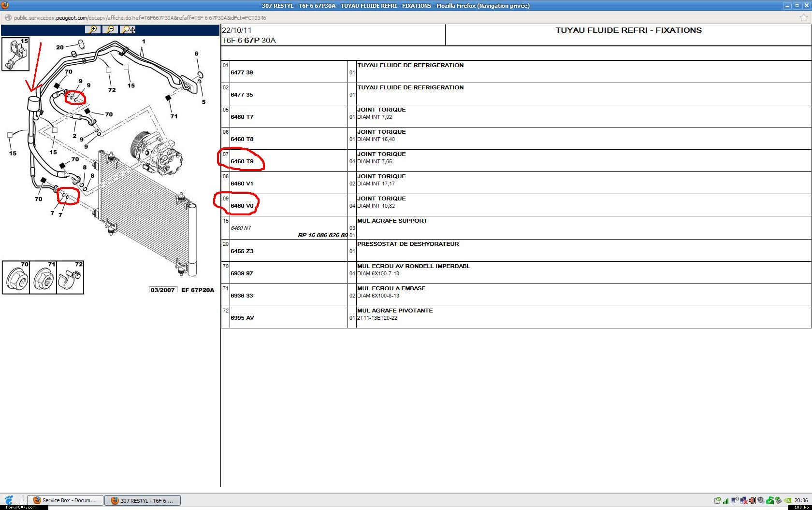This screenshot has width=812, height=510.
Task: Click the 03/2007 diagram date label
Action: 162,290
